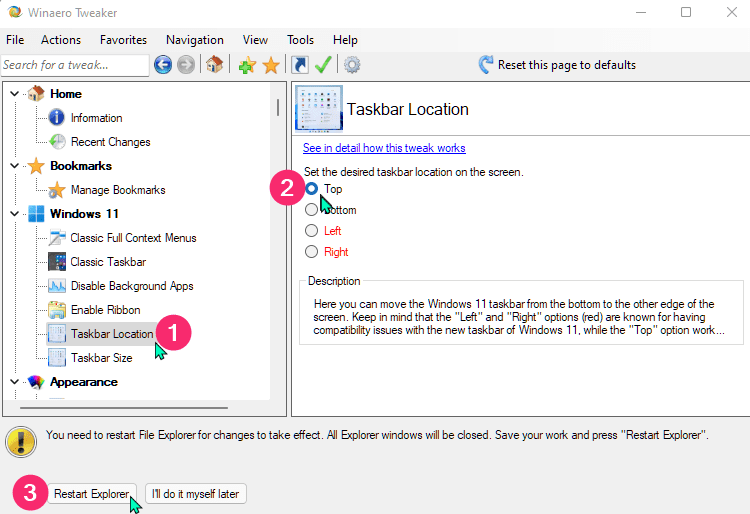The image size is (750, 514).
Task: Click the Classic Full Context Menus icon
Action: coord(57,238)
